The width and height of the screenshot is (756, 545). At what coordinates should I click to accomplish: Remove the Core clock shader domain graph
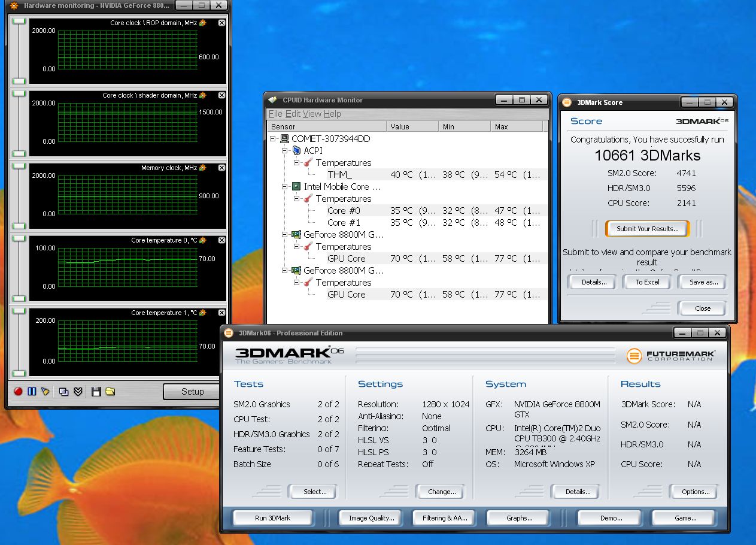(x=221, y=95)
